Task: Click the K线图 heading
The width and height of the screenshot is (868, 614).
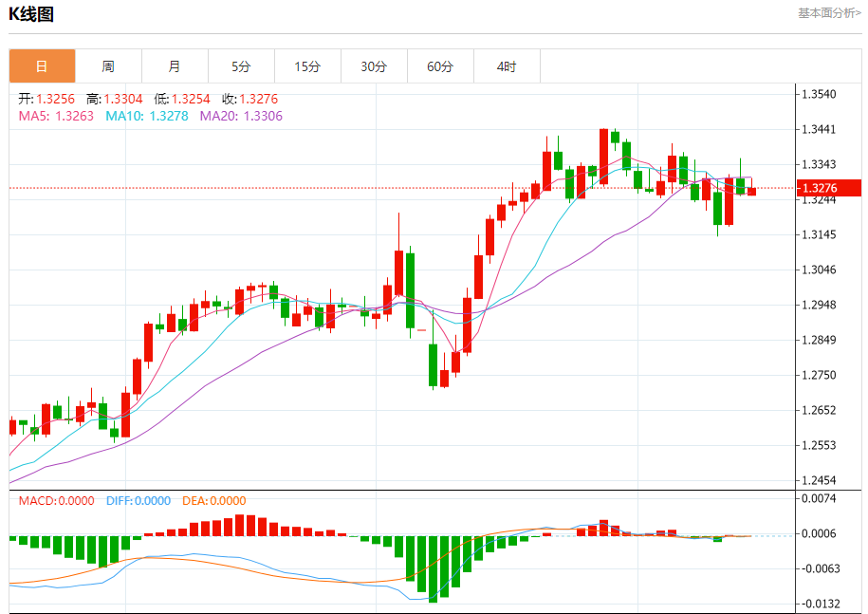Action: [x=31, y=14]
